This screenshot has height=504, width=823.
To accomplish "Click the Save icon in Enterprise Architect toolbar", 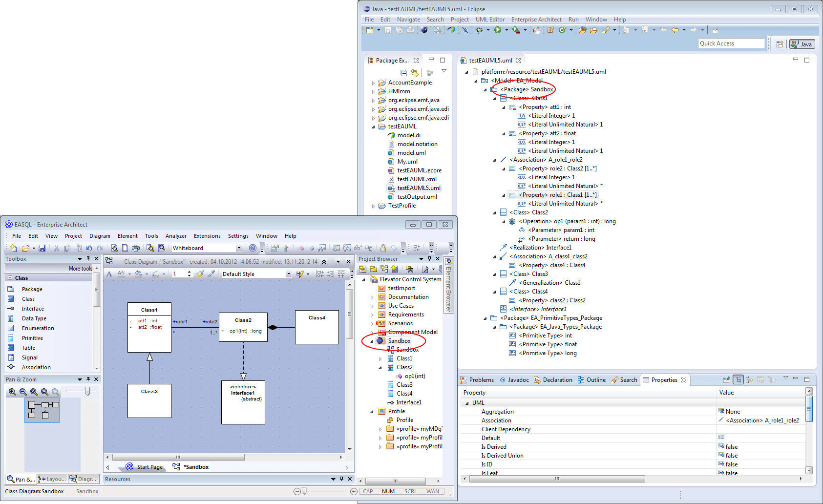I will (42, 248).
